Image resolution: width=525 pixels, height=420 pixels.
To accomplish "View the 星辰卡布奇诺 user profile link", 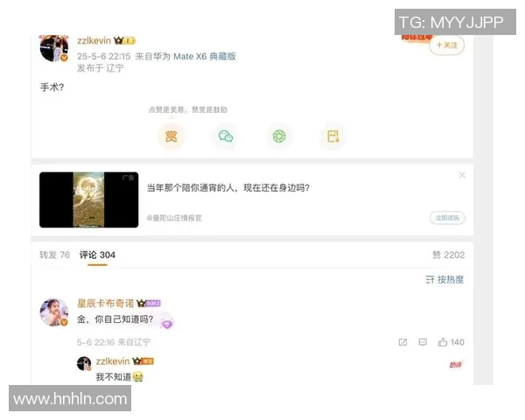I will point(105,304).
